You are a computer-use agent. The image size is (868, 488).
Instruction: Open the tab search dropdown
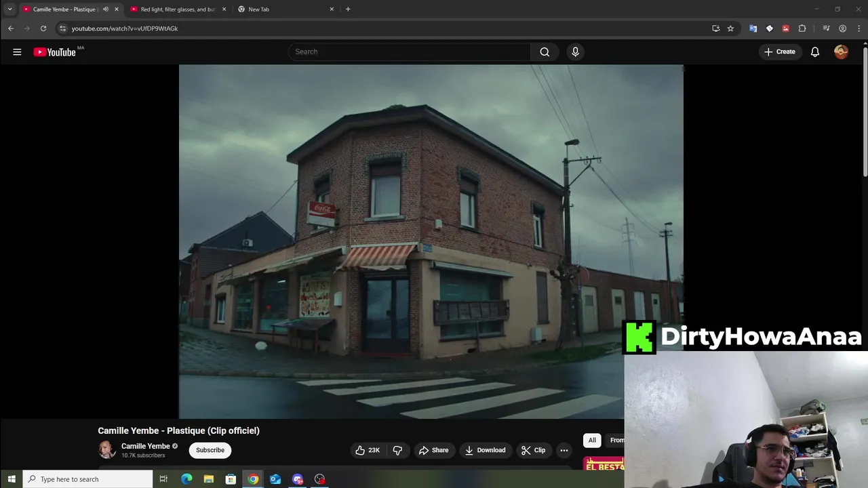tap(9, 9)
